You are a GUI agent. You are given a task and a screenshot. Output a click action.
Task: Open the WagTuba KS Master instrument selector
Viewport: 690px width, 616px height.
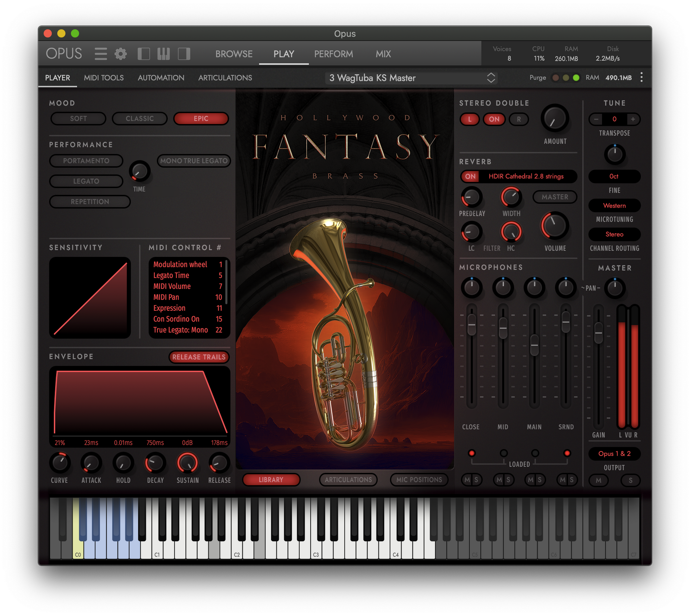point(412,78)
